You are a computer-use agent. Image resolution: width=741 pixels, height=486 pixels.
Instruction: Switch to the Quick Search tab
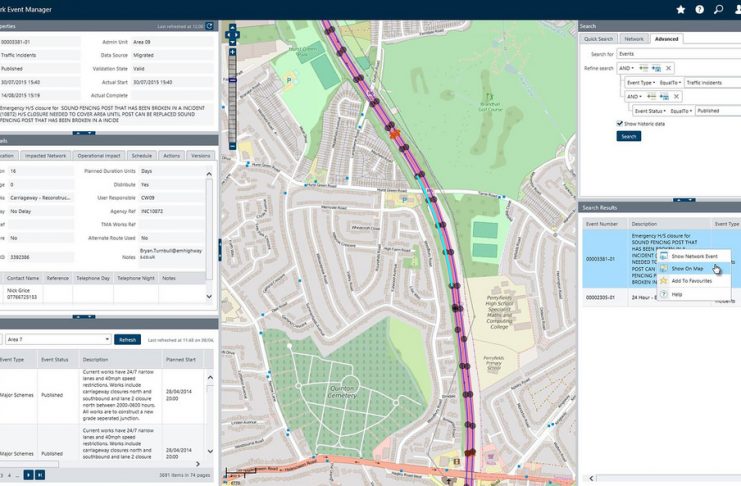(599, 38)
